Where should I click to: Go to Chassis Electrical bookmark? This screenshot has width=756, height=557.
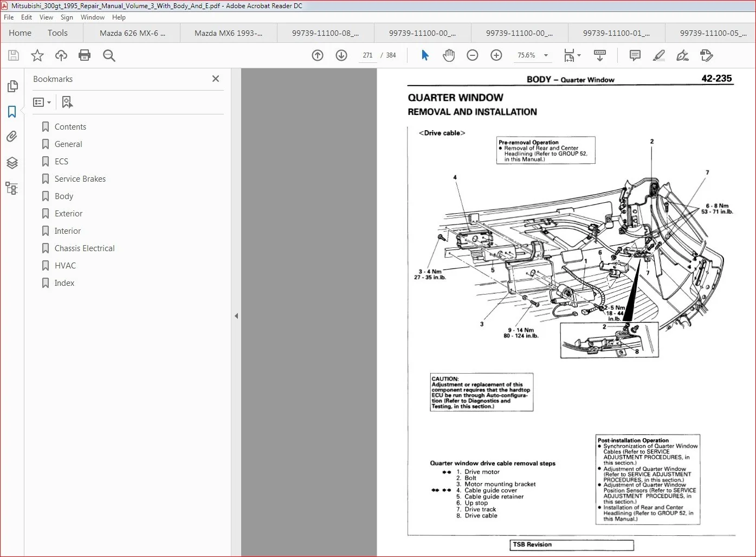coord(85,248)
